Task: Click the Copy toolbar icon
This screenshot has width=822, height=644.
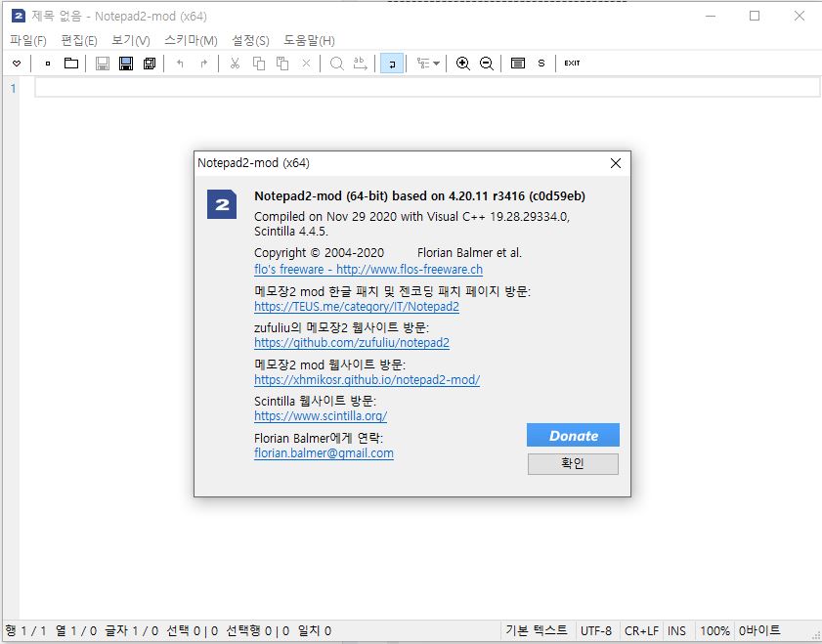Action: pos(258,64)
